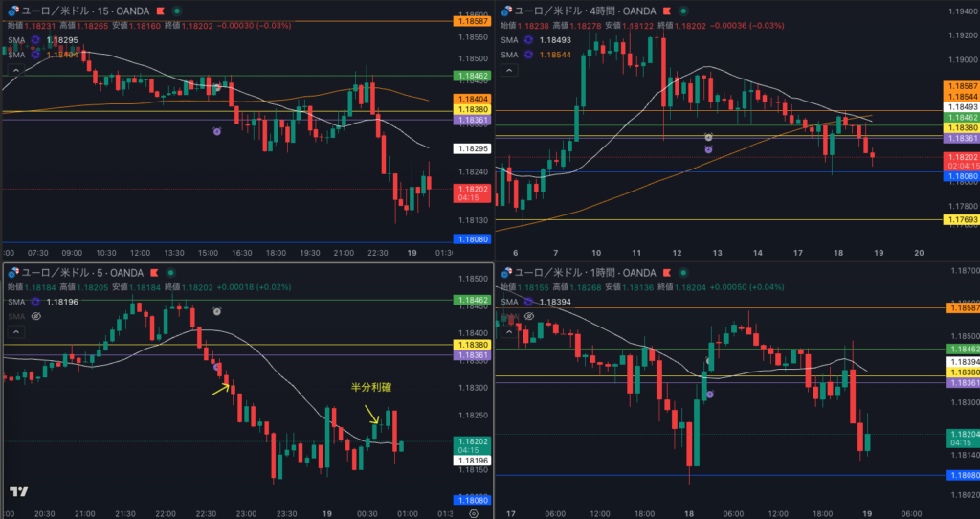Image resolution: width=980 pixels, height=519 pixels.
Task: Click the red flag on the 4-hour chart
Action: pyautogui.click(x=666, y=11)
